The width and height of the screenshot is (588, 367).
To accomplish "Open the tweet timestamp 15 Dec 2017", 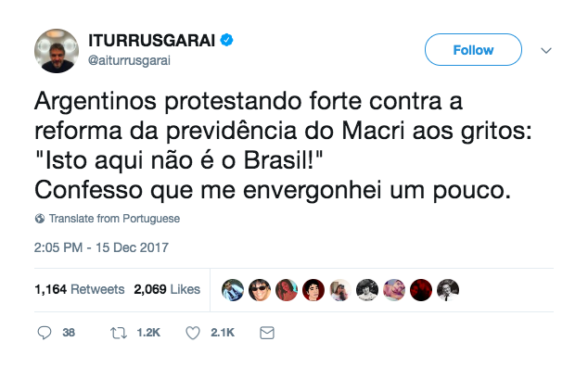I will (x=101, y=247).
